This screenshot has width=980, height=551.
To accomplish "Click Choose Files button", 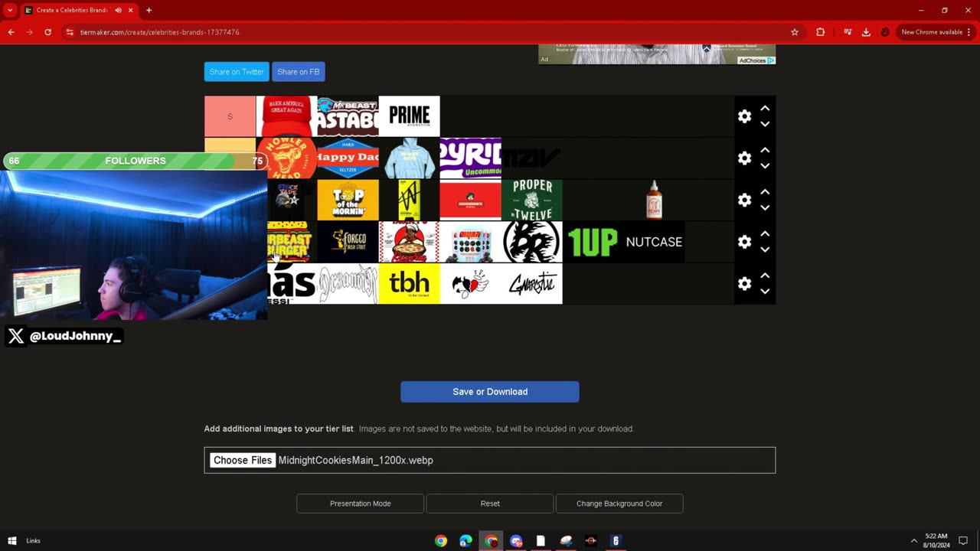I will [243, 460].
